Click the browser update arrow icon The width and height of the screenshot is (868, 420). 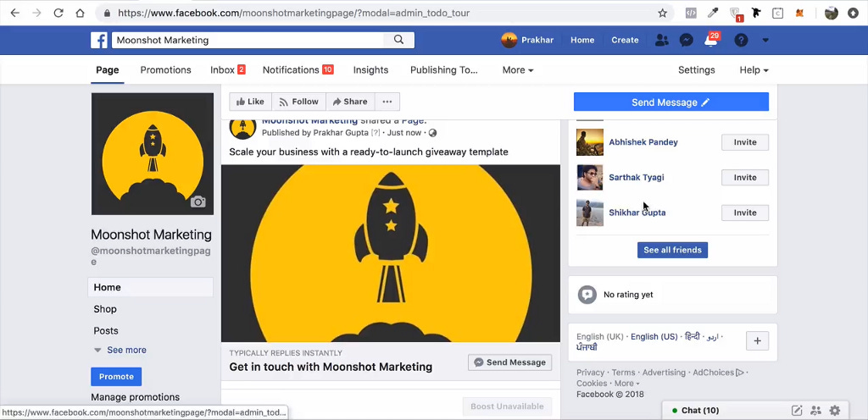point(853,13)
